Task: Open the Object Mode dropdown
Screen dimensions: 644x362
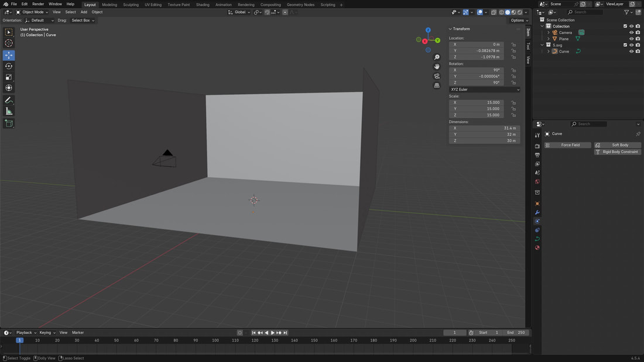Action: [x=33, y=12]
